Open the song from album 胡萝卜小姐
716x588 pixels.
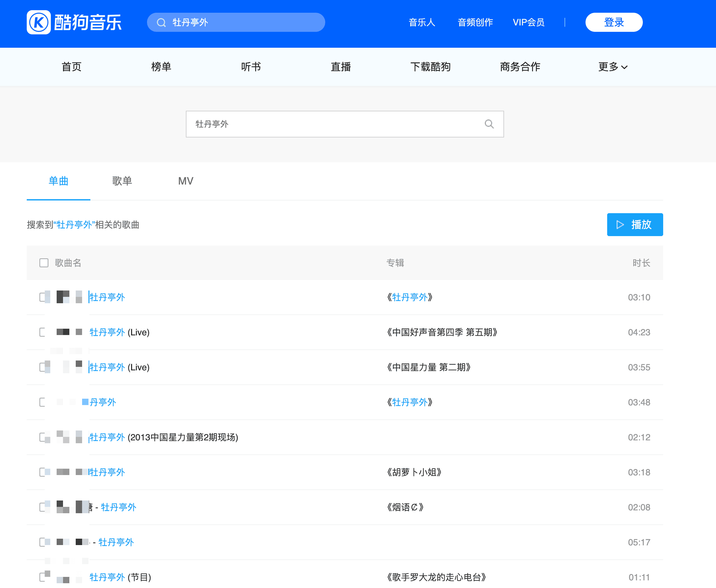click(x=107, y=472)
